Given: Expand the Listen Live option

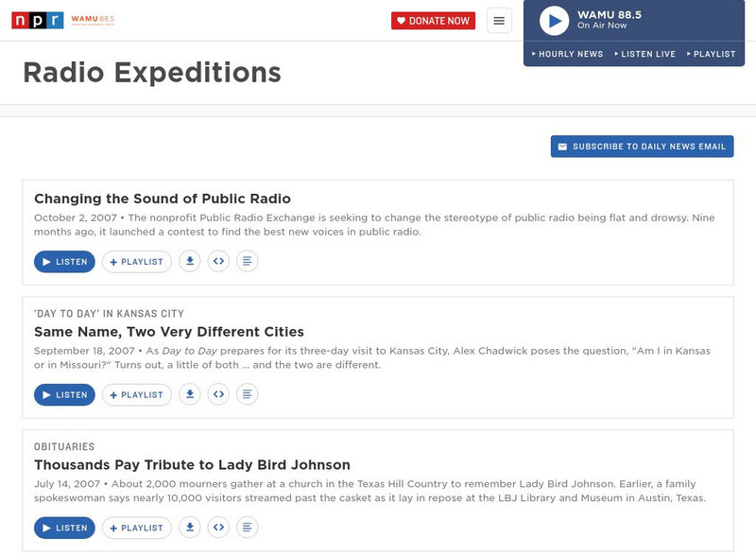Looking at the screenshot, I should [644, 54].
